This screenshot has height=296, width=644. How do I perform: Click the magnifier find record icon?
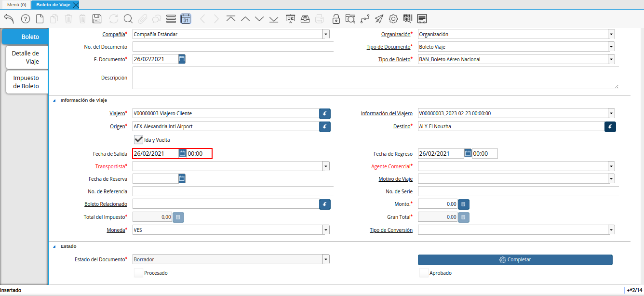(128, 19)
